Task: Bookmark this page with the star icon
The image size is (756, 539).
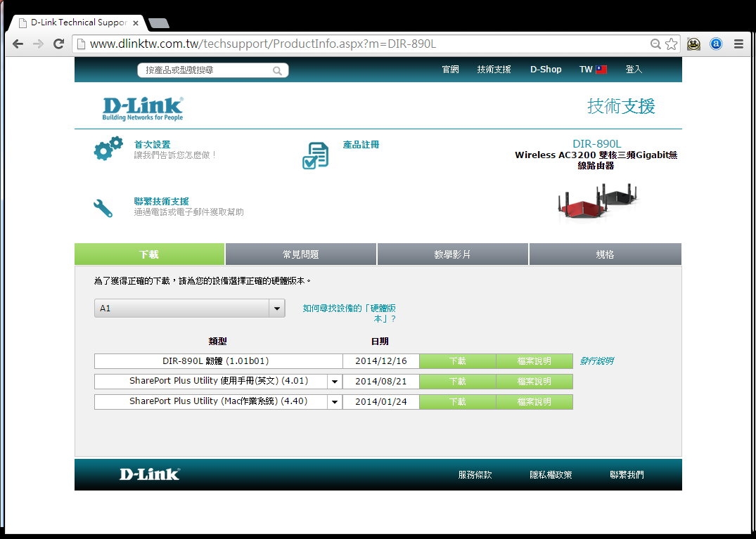Action: pyautogui.click(x=671, y=44)
